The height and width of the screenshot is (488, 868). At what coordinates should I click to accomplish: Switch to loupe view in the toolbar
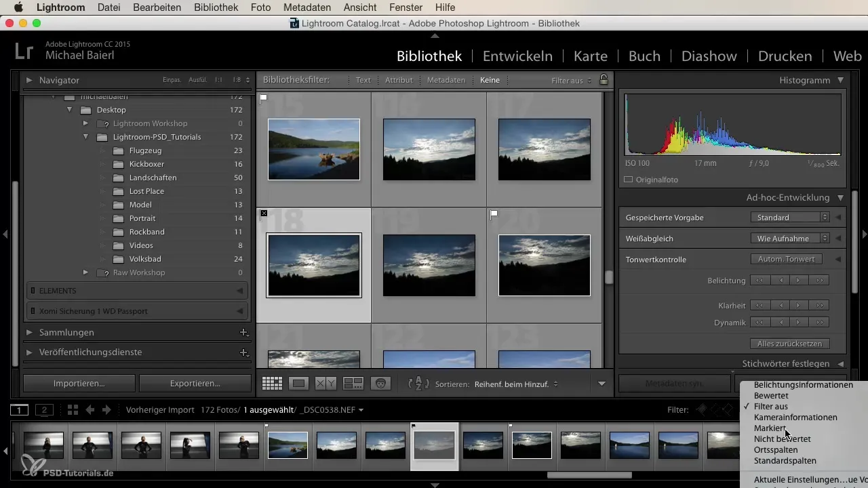pyautogui.click(x=298, y=383)
